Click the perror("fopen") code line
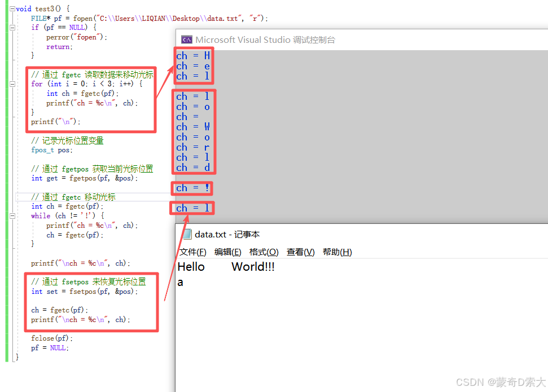The image size is (548, 392). (77, 37)
